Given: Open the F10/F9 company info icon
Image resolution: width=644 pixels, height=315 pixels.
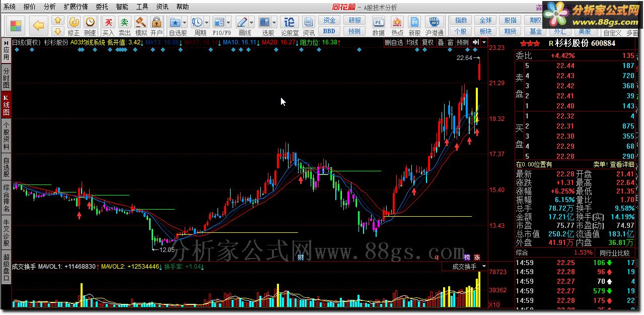Looking at the screenshot, I should click(x=219, y=22).
